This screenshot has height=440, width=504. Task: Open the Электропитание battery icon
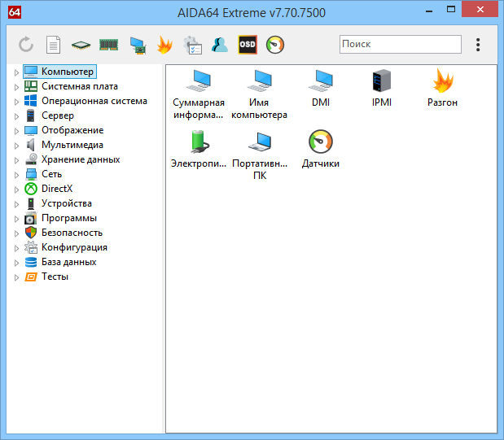point(199,142)
